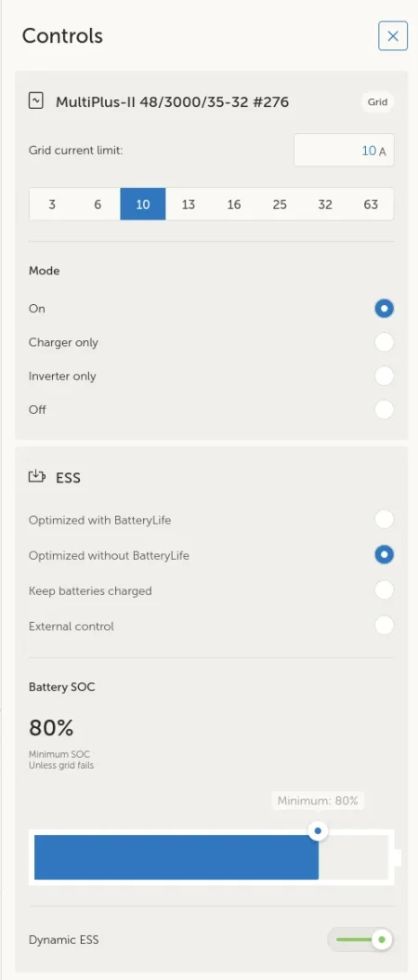The image size is (418, 980).
Task: Set grid current limit to 6
Action: pyautogui.click(x=98, y=205)
